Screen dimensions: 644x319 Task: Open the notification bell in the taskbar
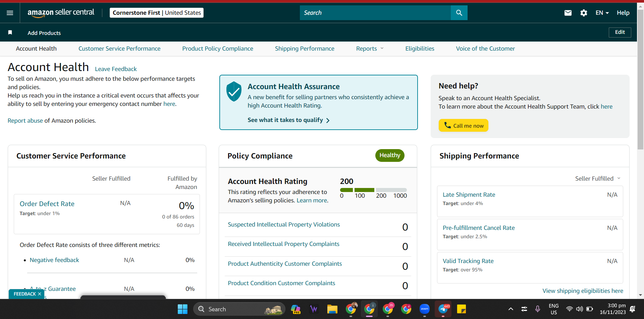(x=633, y=309)
